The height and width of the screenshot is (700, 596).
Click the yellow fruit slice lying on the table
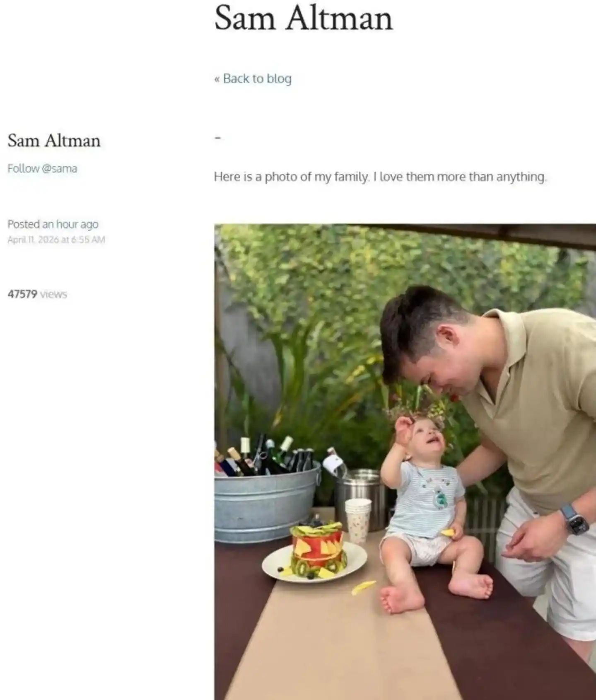pyautogui.click(x=364, y=587)
